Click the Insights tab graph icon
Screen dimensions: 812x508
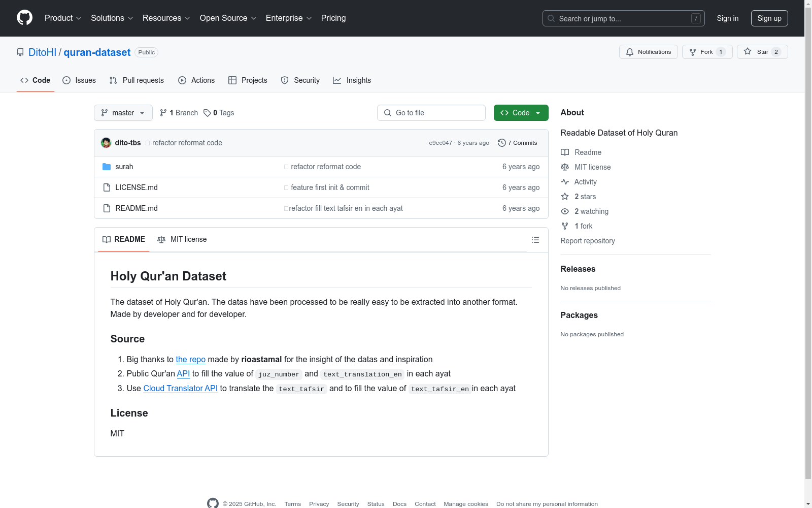point(337,80)
